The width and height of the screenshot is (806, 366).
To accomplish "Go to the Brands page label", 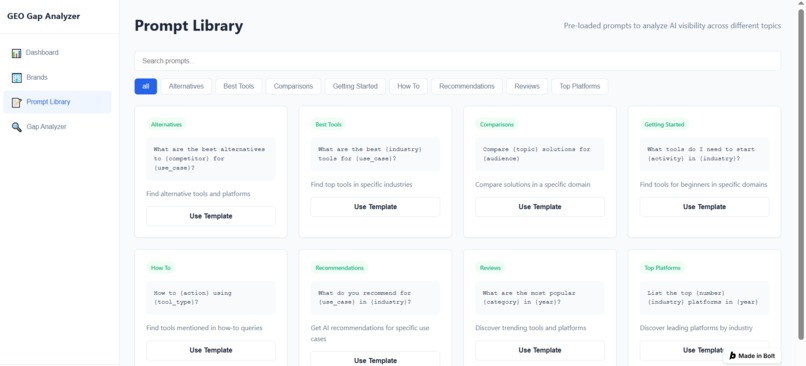I will (x=37, y=77).
